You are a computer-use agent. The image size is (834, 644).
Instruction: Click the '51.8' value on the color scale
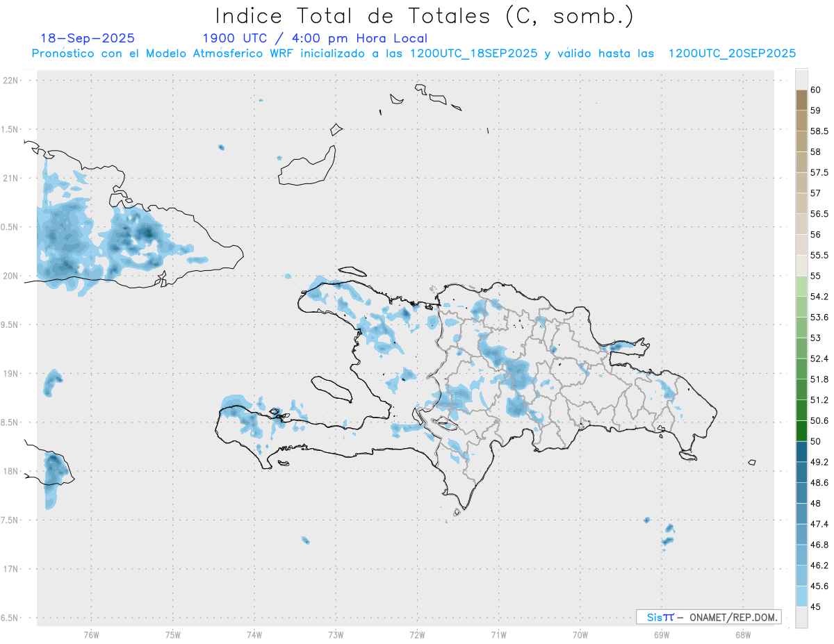(819, 379)
